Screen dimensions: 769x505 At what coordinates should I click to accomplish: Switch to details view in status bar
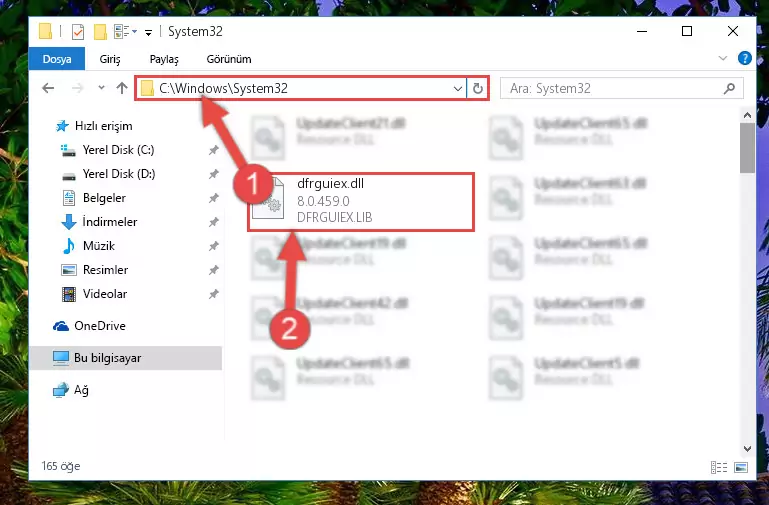coord(718,467)
